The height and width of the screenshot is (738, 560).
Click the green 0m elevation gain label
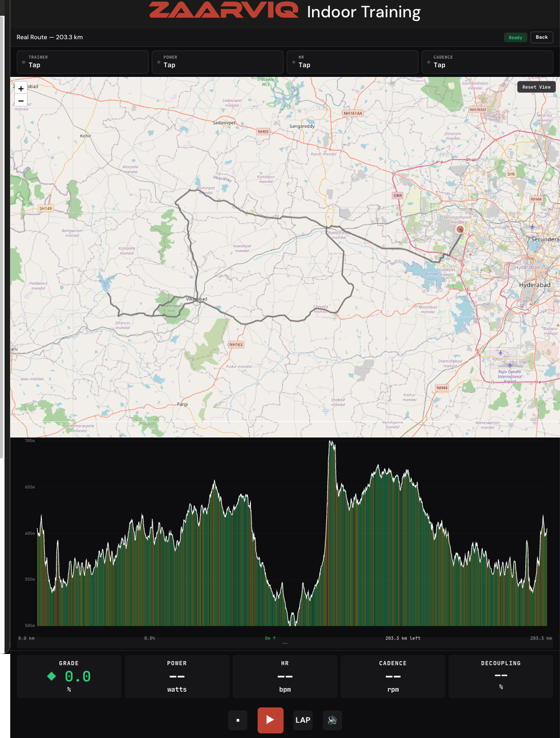point(270,638)
